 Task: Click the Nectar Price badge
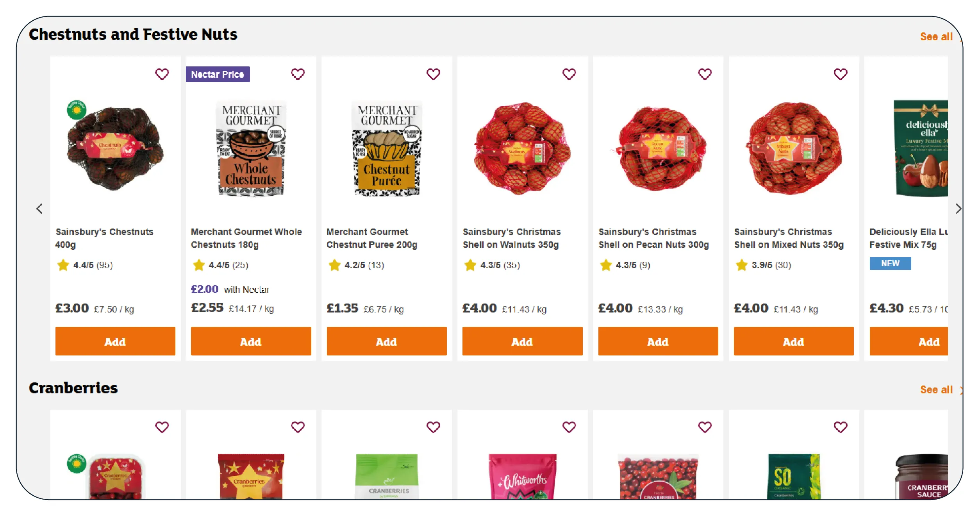click(x=218, y=74)
